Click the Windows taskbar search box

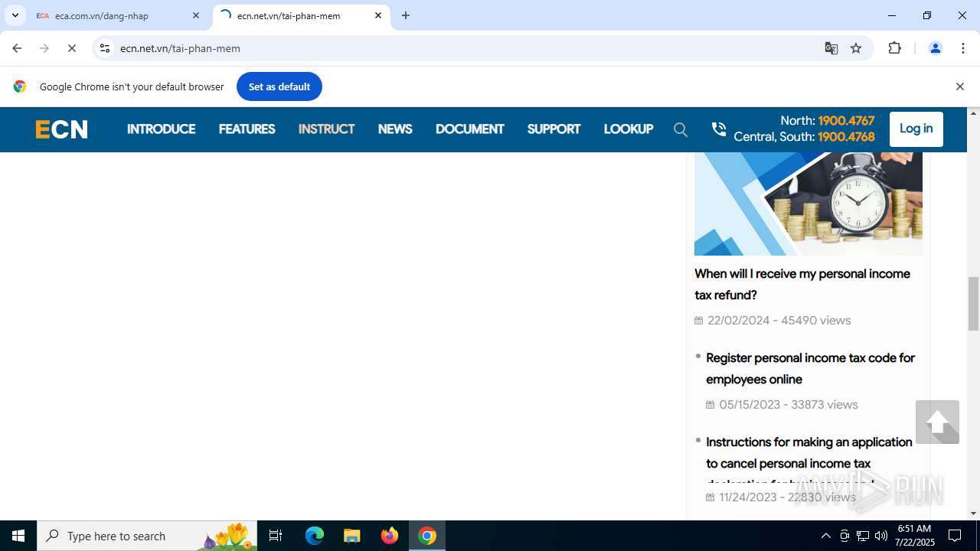click(x=147, y=536)
